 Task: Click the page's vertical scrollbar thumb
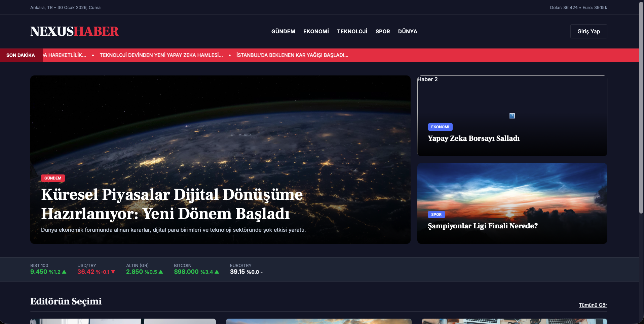coord(641,108)
